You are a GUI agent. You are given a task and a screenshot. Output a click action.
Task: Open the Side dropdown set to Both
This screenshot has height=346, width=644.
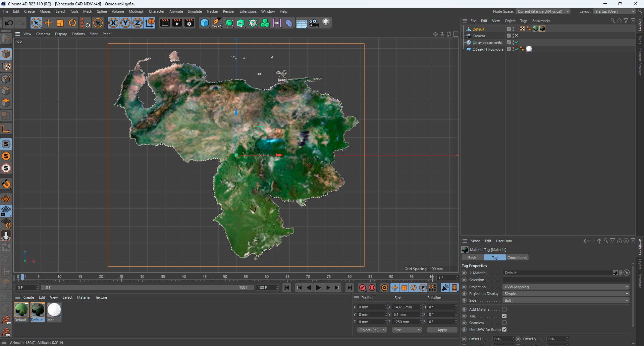coord(566,300)
